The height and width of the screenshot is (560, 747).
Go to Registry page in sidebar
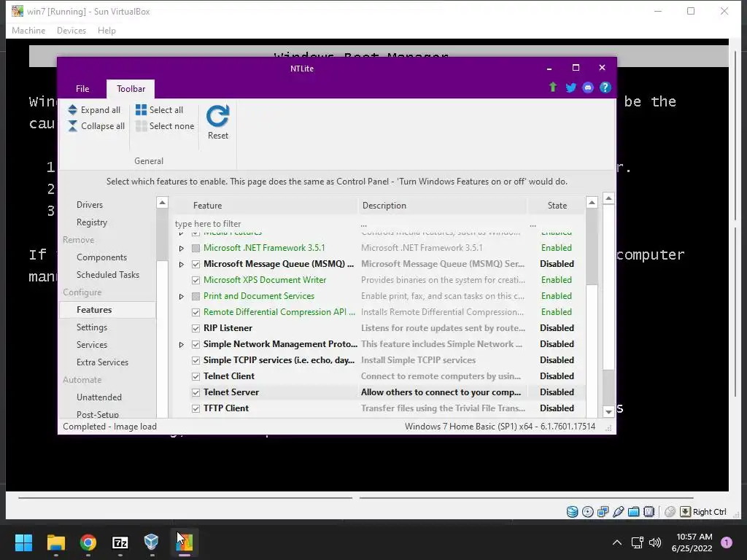[92, 222]
